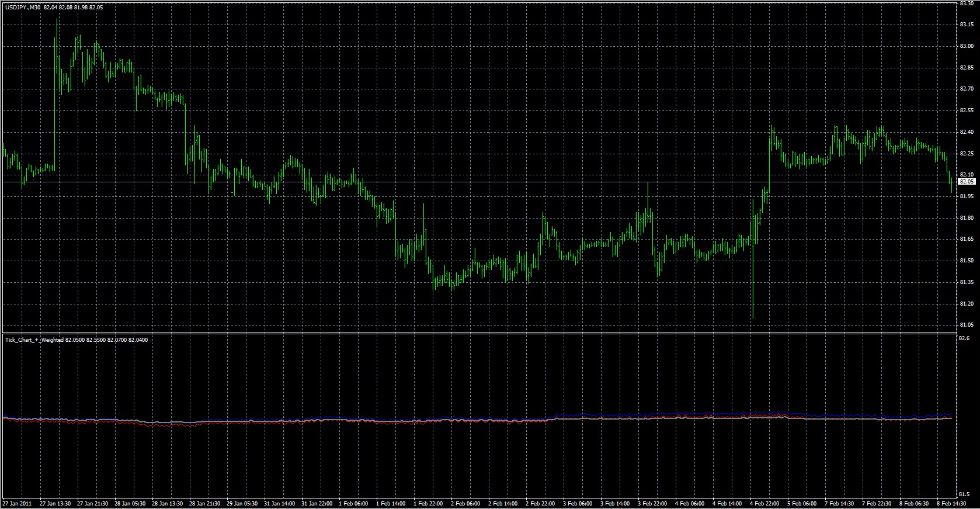Viewport: 980px width, 509px height.
Task: Click the USDJPY,M30 chart title text
Action: click(x=23, y=6)
